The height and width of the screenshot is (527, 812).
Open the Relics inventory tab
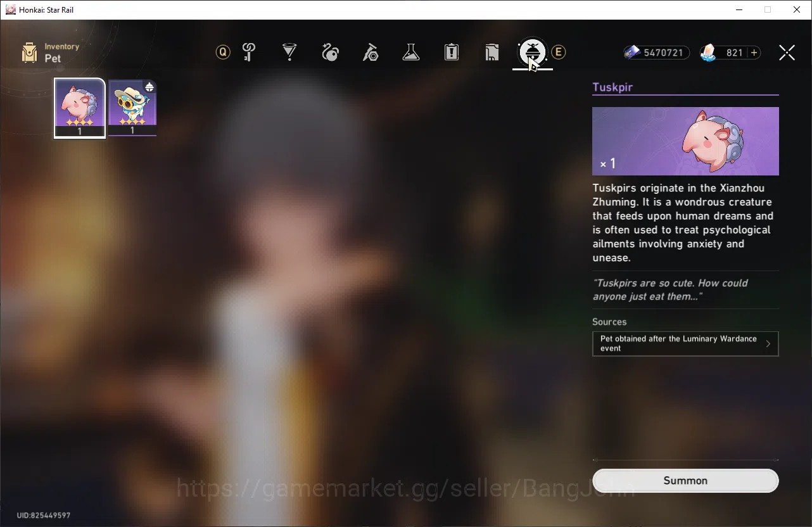pyautogui.click(x=330, y=53)
